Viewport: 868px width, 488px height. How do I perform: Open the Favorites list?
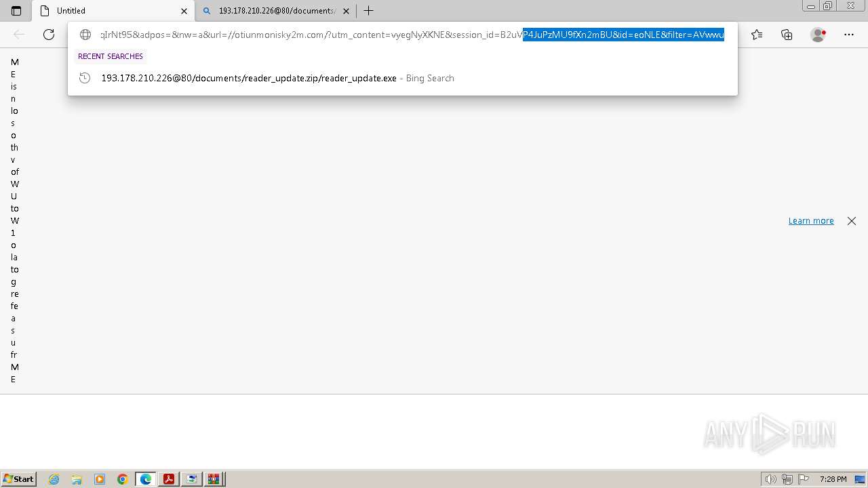coord(757,35)
